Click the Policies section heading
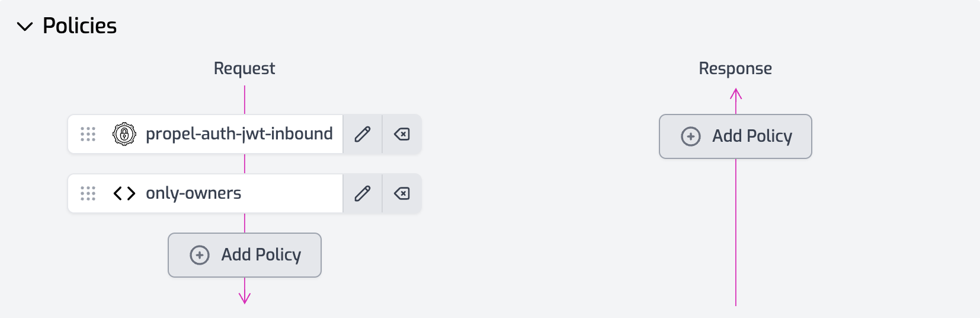The image size is (980, 318). pos(79,26)
